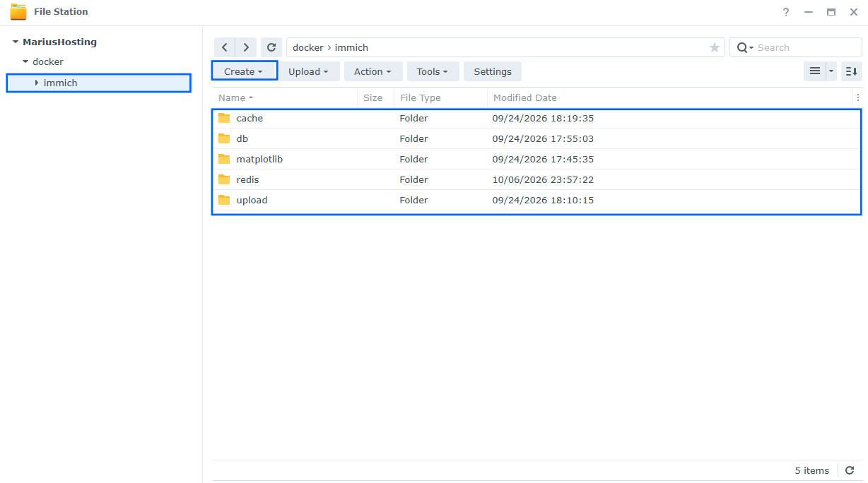868x483 pixels.
Task: Open the Create dropdown menu
Action: (244, 71)
